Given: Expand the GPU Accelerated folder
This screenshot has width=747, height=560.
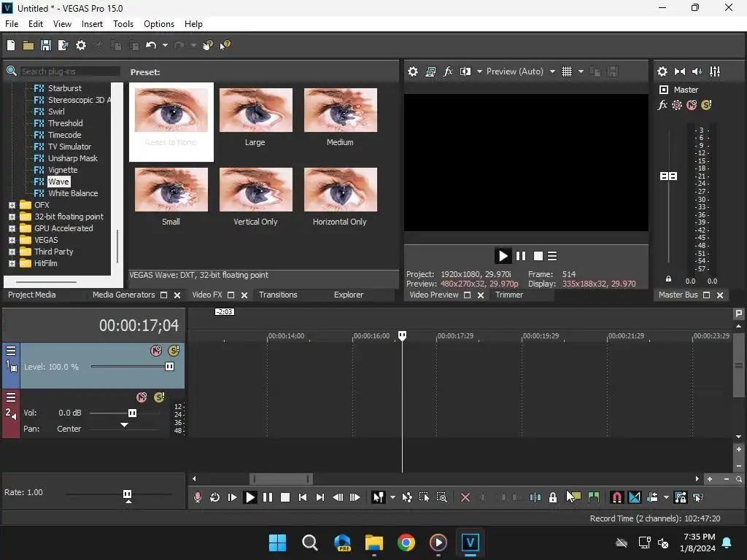Looking at the screenshot, I should (12, 228).
